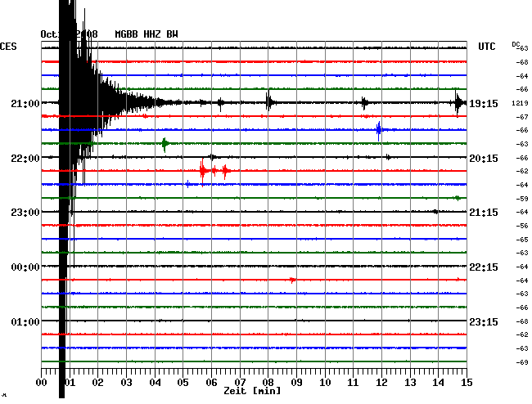Click the DC value 1219
Viewport: 532px width, 404px height.
[520, 103]
